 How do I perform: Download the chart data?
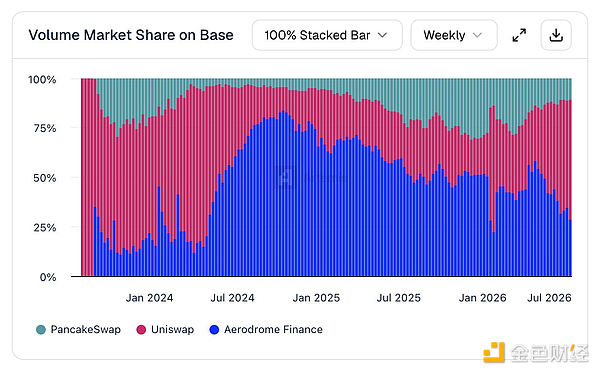click(x=556, y=35)
